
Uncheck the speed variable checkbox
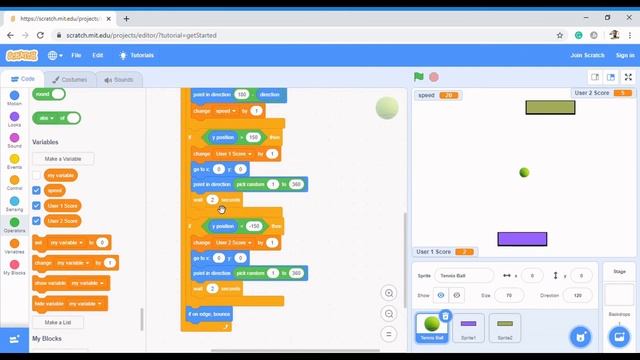point(36,190)
